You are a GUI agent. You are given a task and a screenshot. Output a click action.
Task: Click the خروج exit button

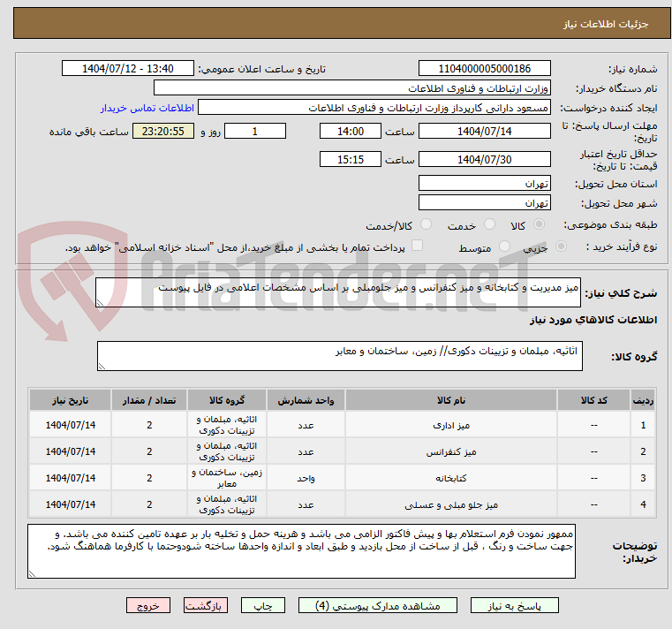coord(147,606)
